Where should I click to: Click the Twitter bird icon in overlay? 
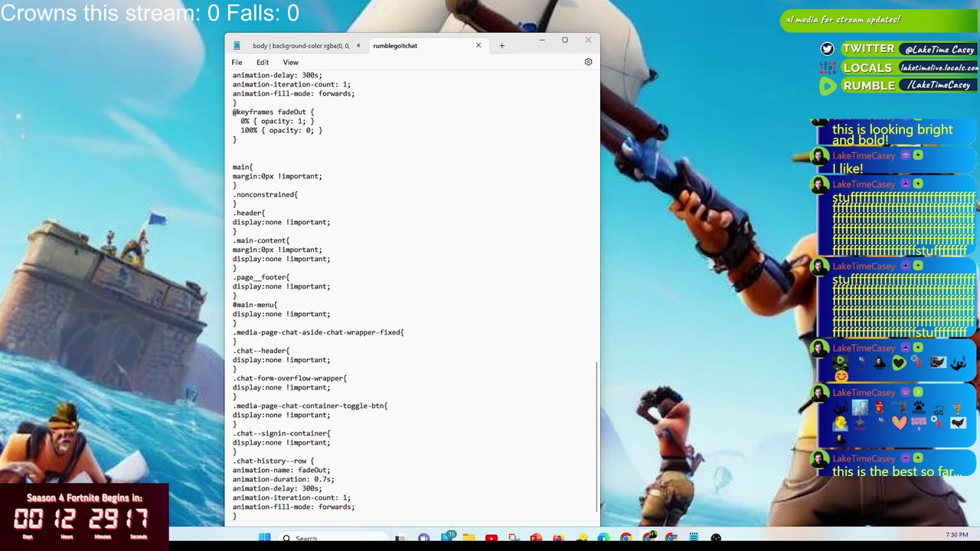pyautogui.click(x=827, y=49)
